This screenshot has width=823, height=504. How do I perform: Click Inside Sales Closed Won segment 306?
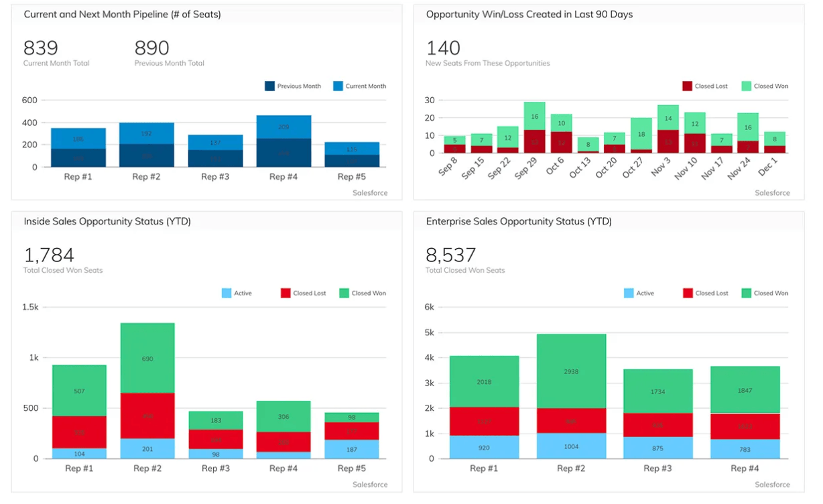tap(284, 417)
